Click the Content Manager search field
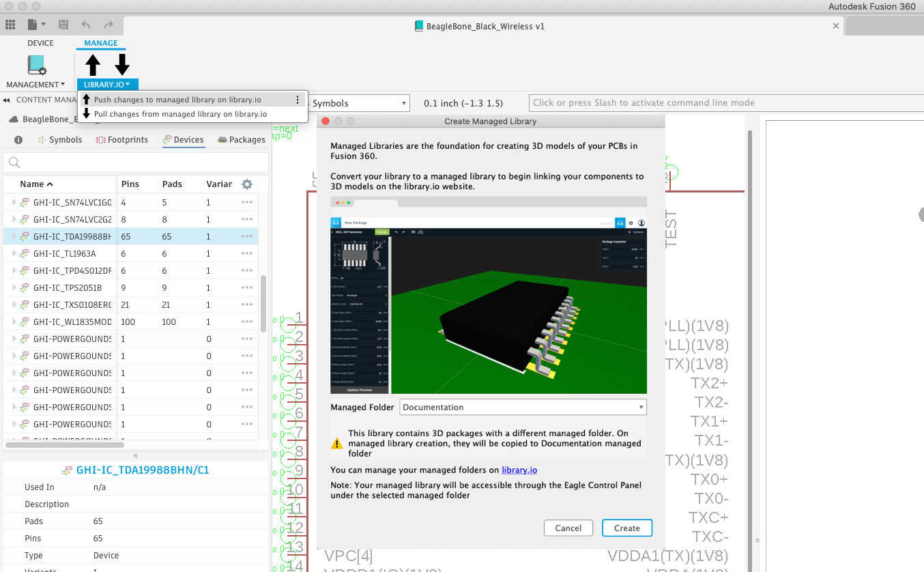This screenshot has width=924, height=572. point(135,162)
